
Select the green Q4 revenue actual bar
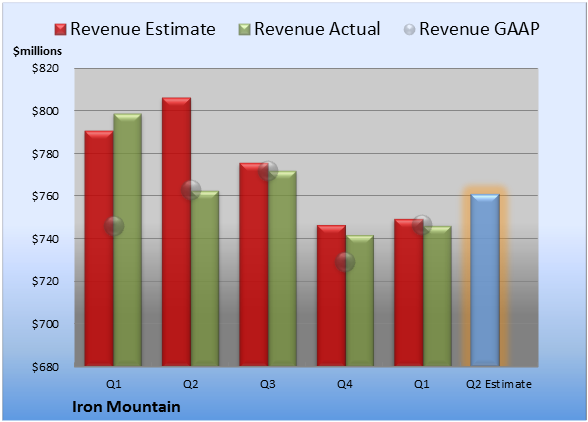coord(360,300)
